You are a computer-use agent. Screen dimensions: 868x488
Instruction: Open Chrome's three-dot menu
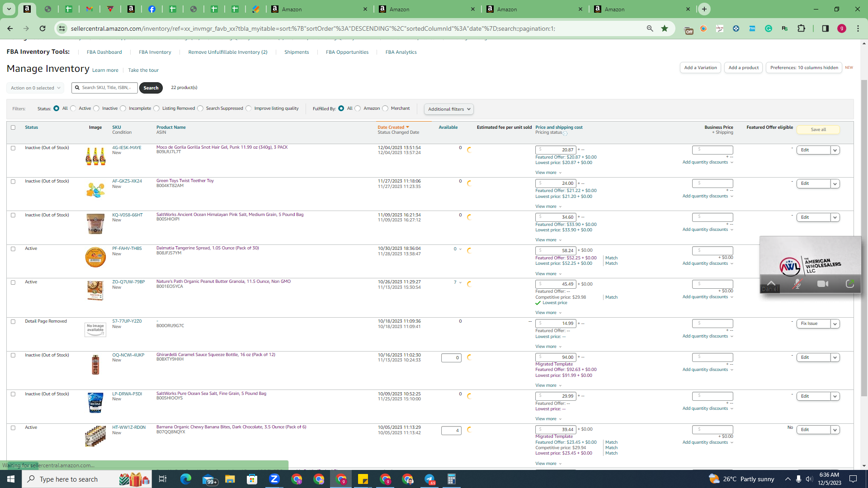point(858,28)
